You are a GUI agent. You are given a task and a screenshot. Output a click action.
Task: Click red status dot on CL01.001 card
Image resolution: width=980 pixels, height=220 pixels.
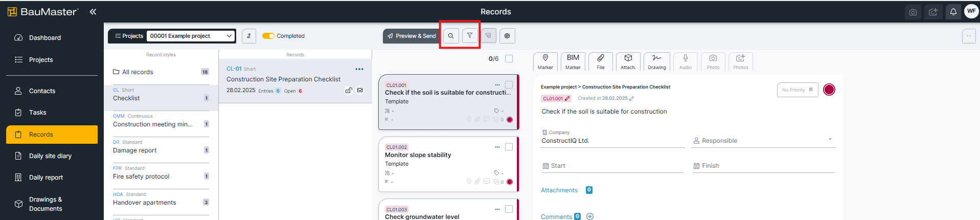tap(510, 120)
